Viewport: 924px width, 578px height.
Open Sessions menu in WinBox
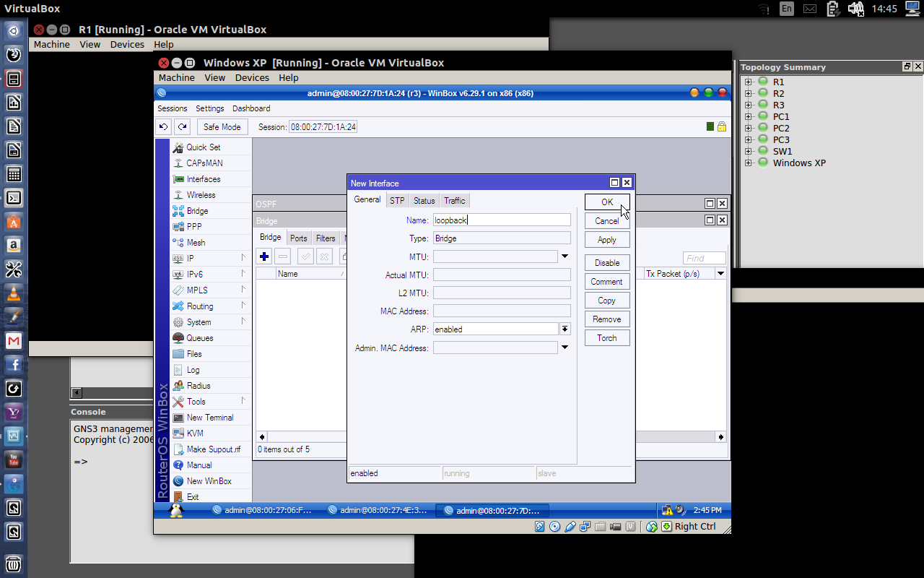(173, 108)
